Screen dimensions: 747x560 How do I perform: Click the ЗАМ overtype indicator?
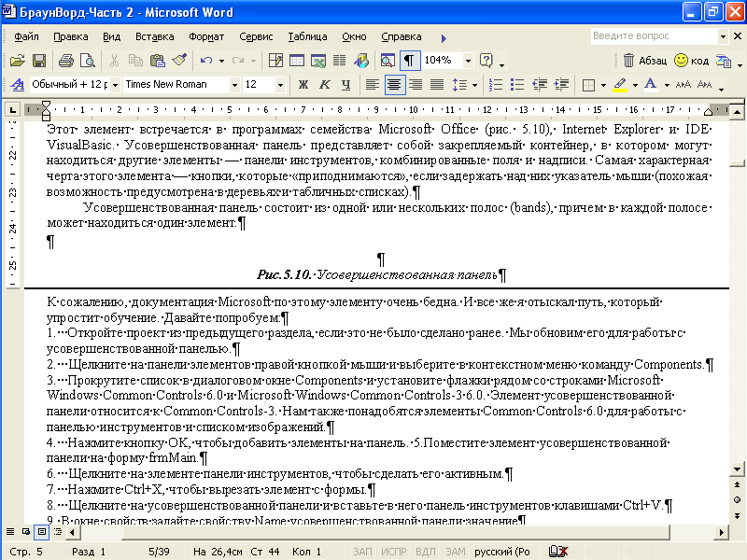455,552
